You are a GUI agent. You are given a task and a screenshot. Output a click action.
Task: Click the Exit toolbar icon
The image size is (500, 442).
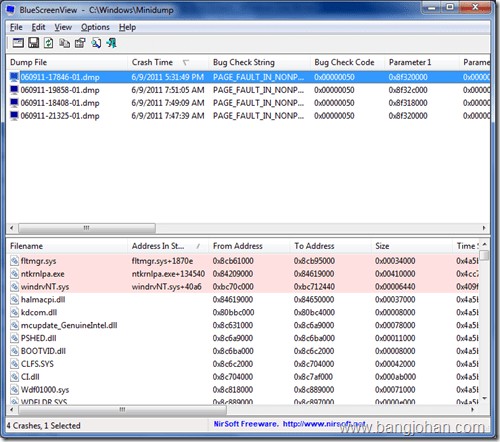[x=111, y=43]
